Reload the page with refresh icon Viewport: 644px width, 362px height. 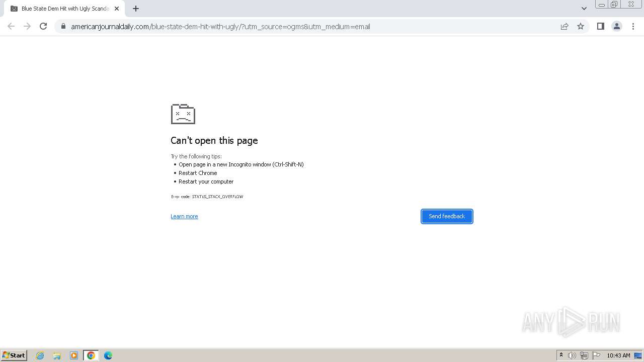pyautogui.click(x=43, y=26)
